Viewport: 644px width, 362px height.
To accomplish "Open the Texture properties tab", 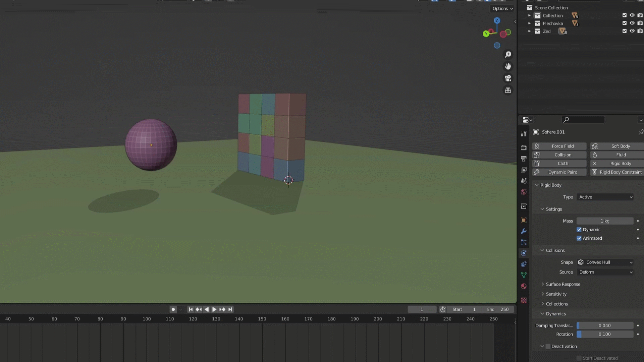I will tap(524, 300).
